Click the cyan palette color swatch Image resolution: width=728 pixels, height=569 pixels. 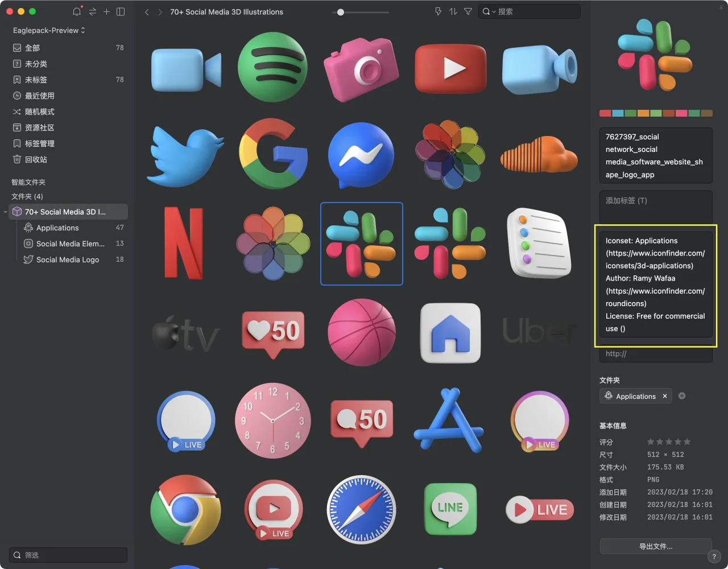coord(618,113)
